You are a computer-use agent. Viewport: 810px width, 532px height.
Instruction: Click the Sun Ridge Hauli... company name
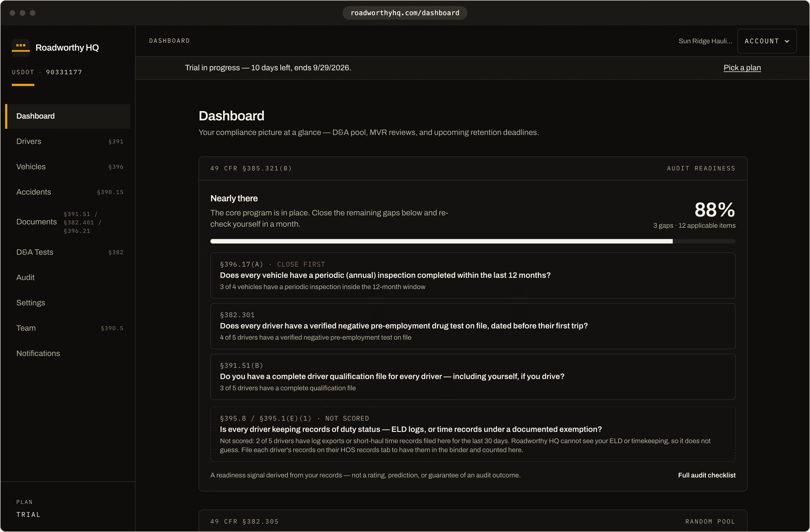click(x=705, y=41)
